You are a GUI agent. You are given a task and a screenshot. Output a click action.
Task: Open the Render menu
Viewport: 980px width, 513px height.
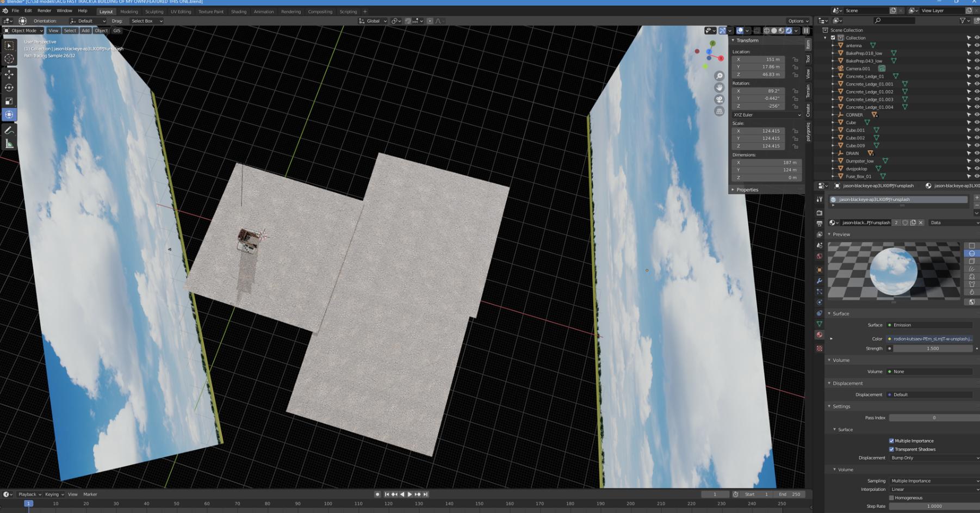44,11
